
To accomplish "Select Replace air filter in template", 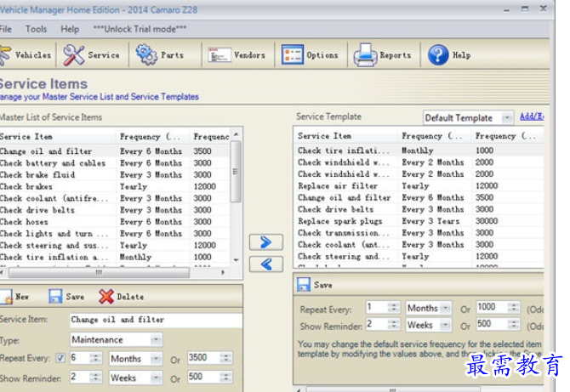I will pos(419,185).
